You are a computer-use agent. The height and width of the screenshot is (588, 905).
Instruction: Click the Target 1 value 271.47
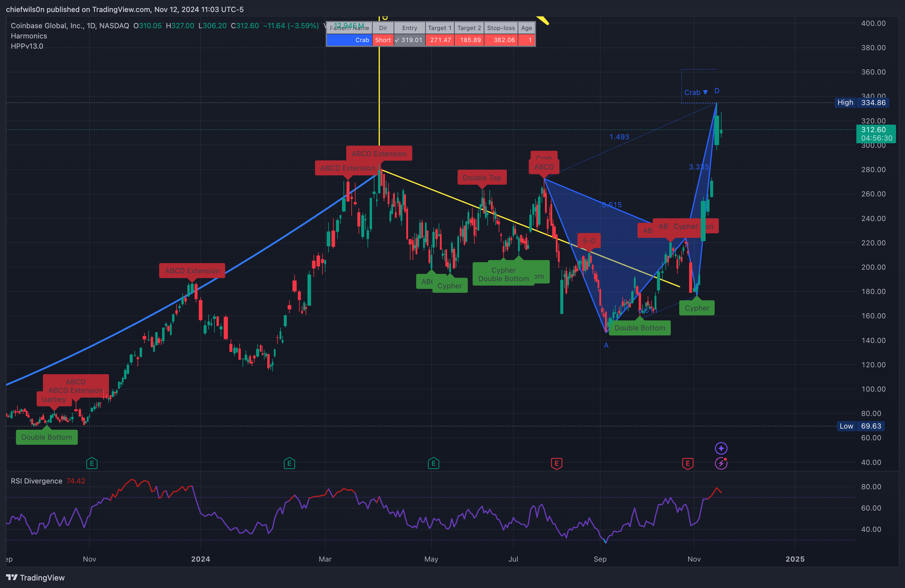coord(440,40)
